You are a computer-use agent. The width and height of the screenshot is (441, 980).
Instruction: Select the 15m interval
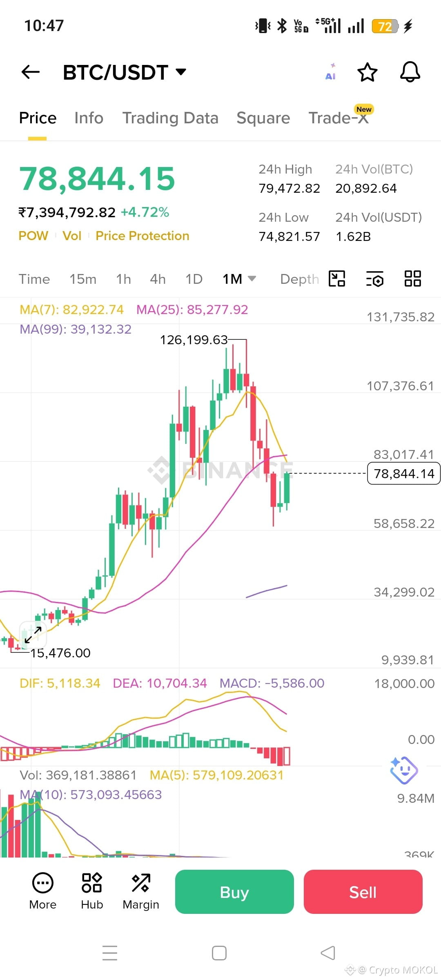[83, 279]
